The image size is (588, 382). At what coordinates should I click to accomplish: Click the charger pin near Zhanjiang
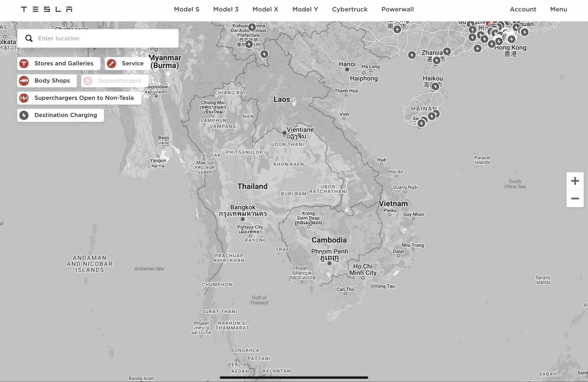pyautogui.click(x=437, y=60)
